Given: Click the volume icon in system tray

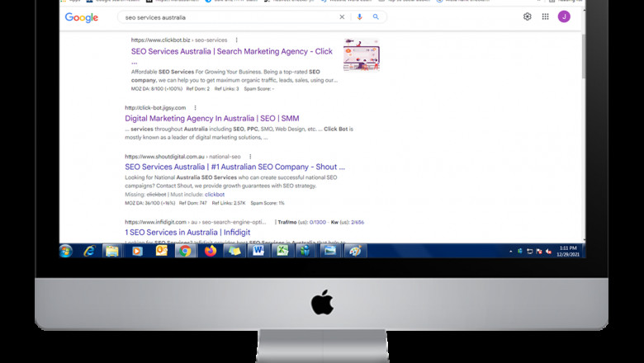Looking at the screenshot, I should (549, 252).
